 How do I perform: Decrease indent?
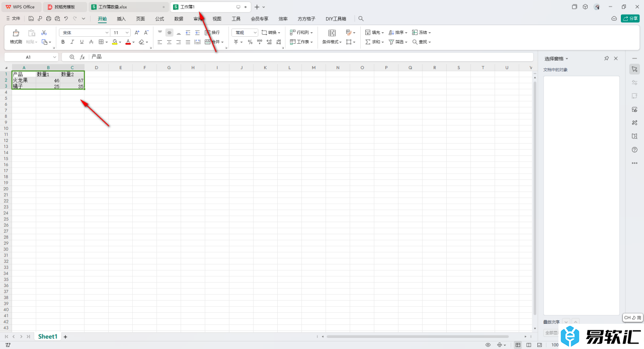tap(188, 32)
